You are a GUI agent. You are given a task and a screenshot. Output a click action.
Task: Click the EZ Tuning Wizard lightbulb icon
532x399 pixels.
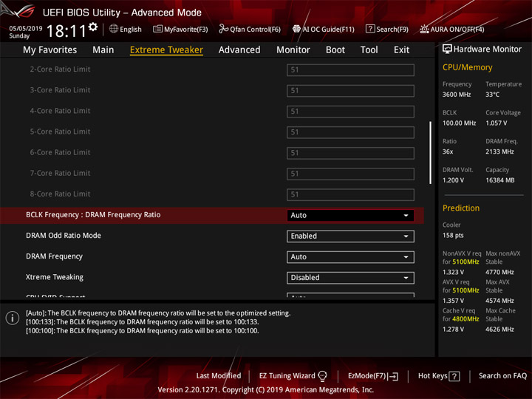(x=322, y=376)
